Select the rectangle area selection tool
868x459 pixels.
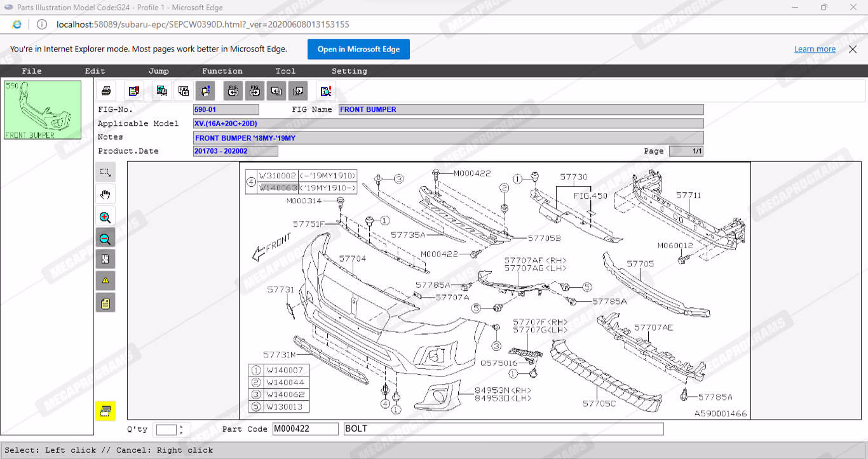[x=105, y=172]
